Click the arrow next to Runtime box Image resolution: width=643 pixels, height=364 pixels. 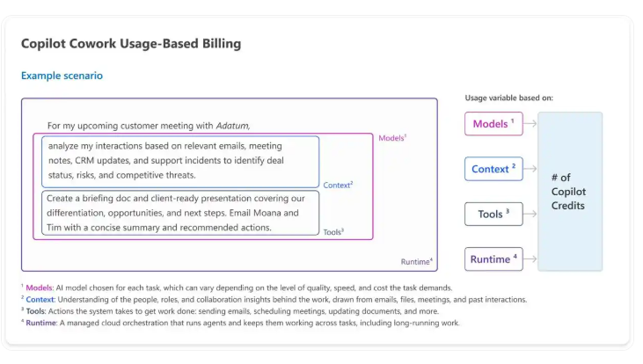pos(530,258)
